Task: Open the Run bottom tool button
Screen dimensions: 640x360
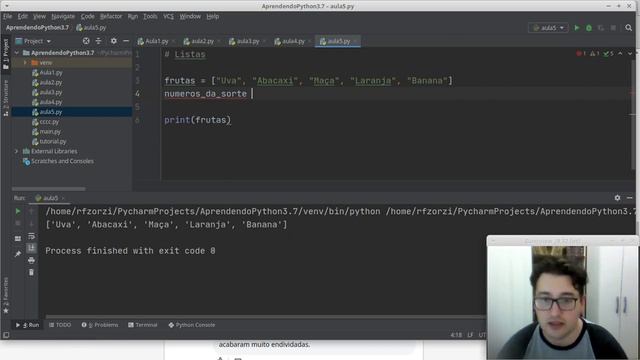Action: click(x=27, y=325)
